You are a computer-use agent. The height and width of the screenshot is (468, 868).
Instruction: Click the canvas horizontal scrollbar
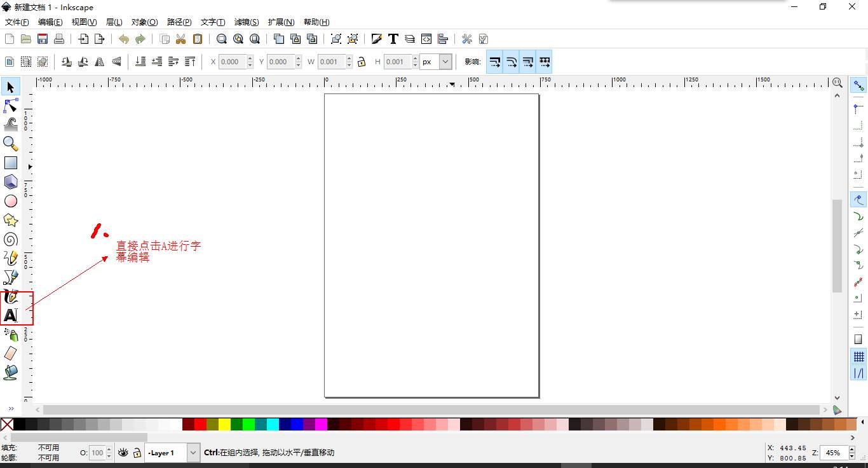[431, 410]
